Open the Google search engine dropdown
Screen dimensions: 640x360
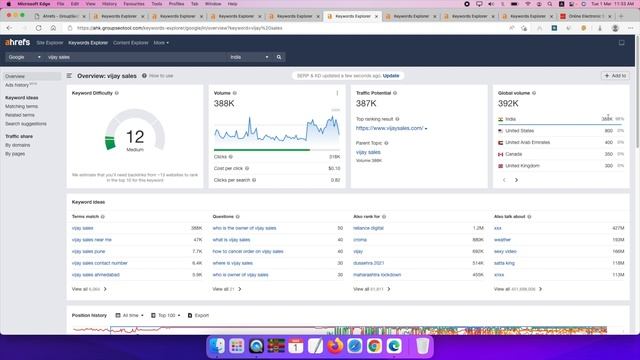point(24,57)
